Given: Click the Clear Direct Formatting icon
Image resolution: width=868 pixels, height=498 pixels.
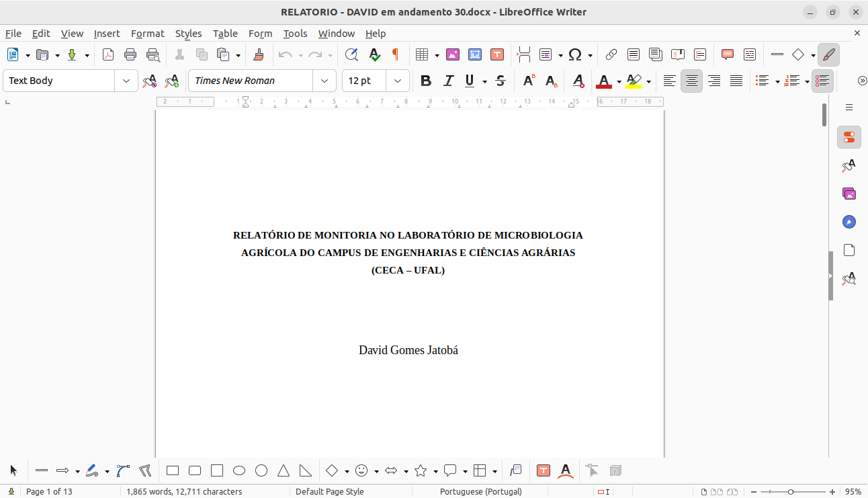Looking at the screenshot, I should tap(578, 81).
